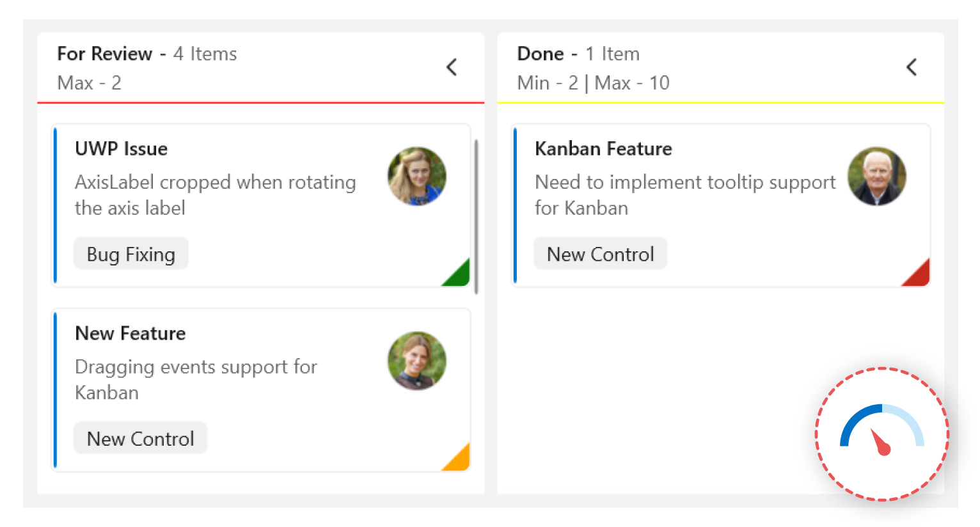
Task: Open the UWP Issue card title
Action: pos(122,148)
